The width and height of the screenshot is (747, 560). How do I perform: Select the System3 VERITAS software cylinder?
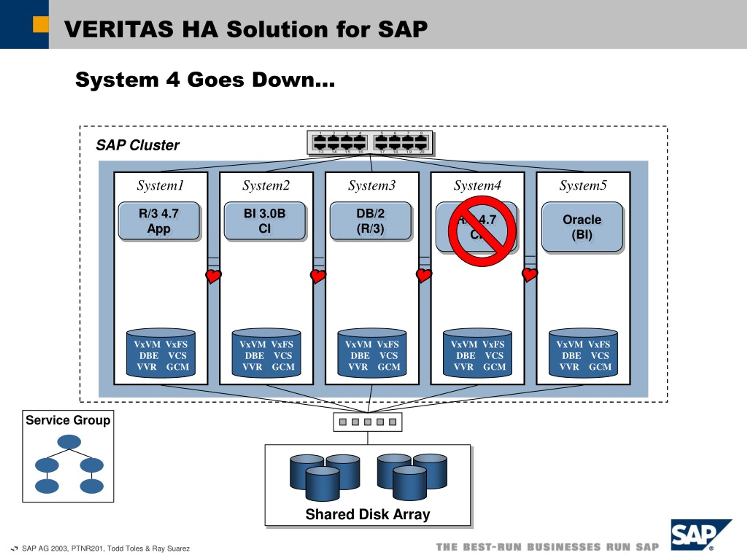point(372,353)
